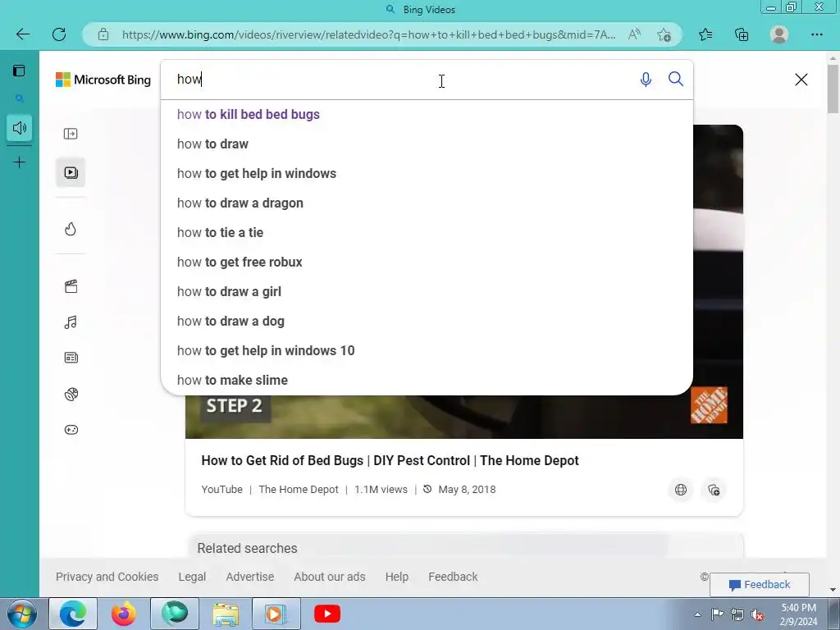The image size is (840, 630).
Task: Open the Advertise footer link
Action: pyautogui.click(x=249, y=577)
